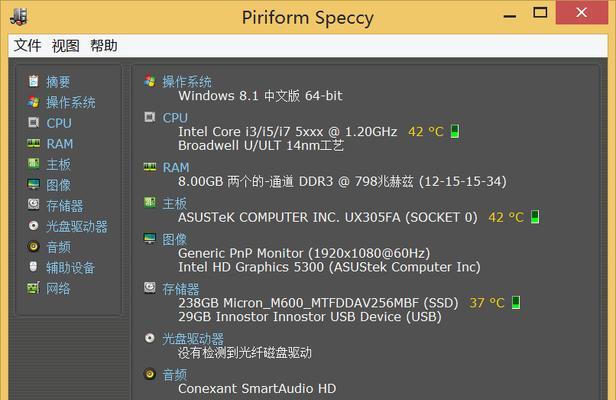Open the CPU heading link in the summary
The image size is (616, 400).
[x=175, y=117]
